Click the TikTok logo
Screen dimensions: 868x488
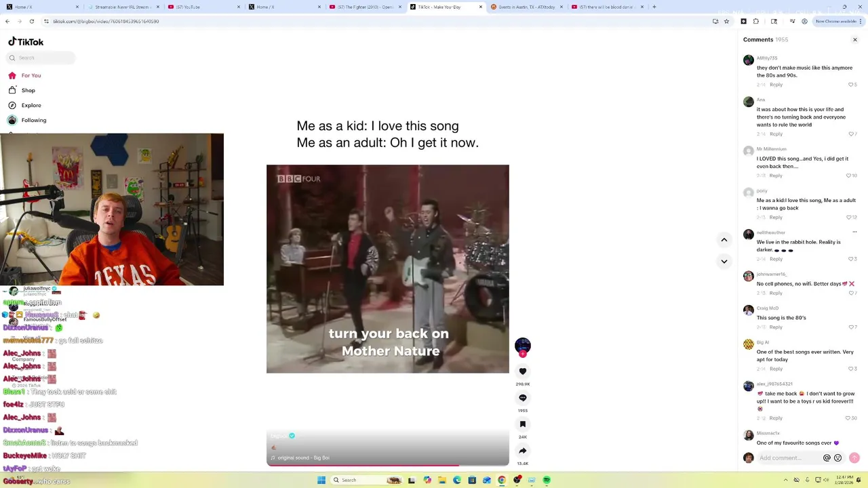coord(26,41)
